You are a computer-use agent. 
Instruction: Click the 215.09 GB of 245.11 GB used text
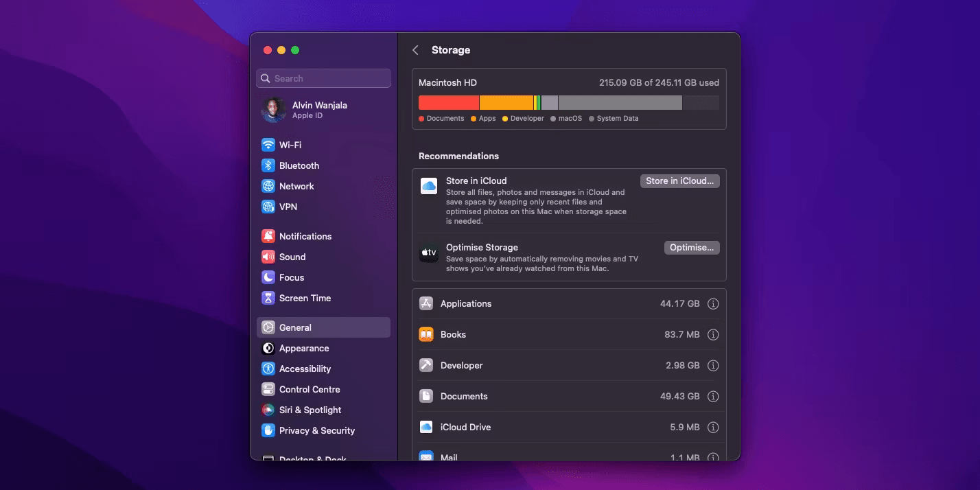[659, 82]
